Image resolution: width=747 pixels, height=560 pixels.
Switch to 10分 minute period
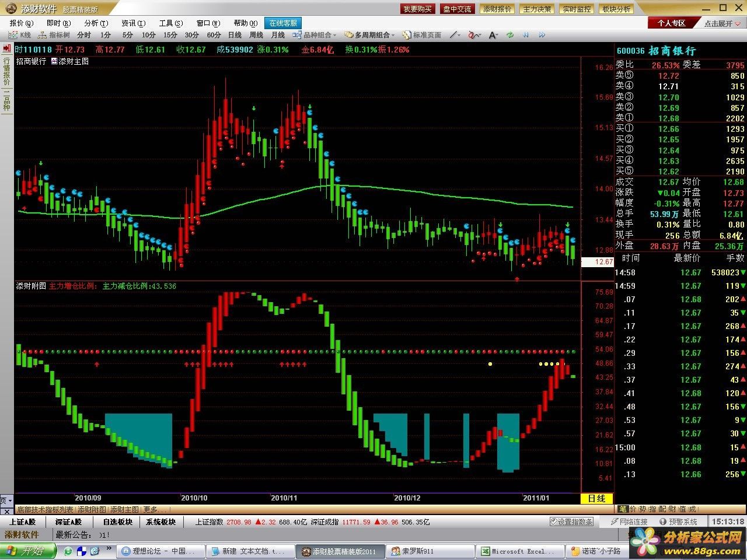tap(149, 36)
